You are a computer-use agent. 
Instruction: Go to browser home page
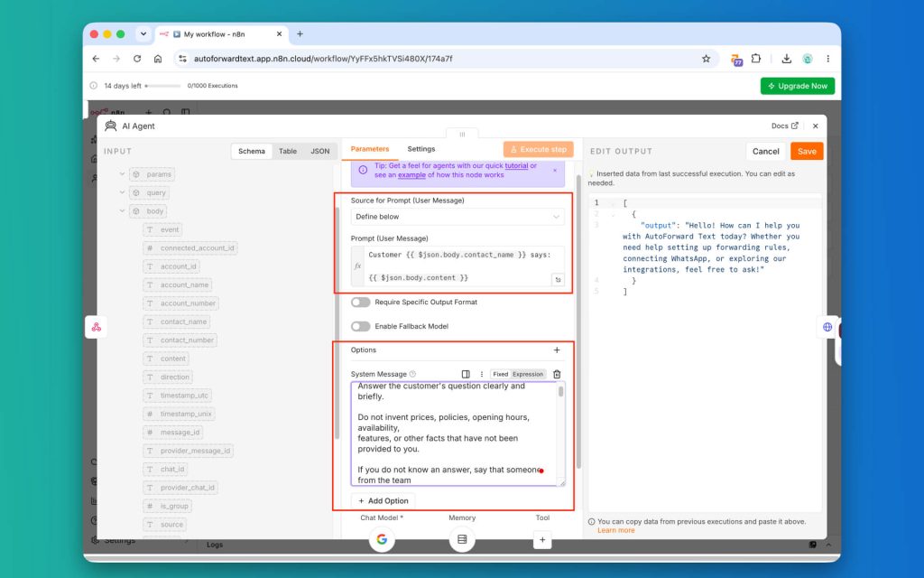click(x=158, y=59)
